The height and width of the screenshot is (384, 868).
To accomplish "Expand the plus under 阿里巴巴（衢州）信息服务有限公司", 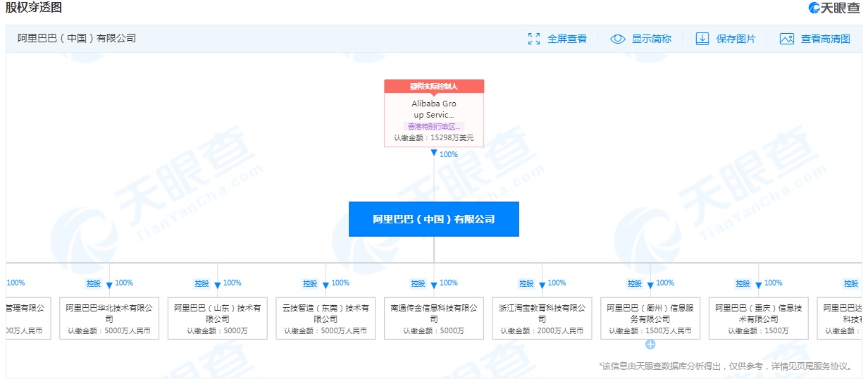I will (650, 345).
